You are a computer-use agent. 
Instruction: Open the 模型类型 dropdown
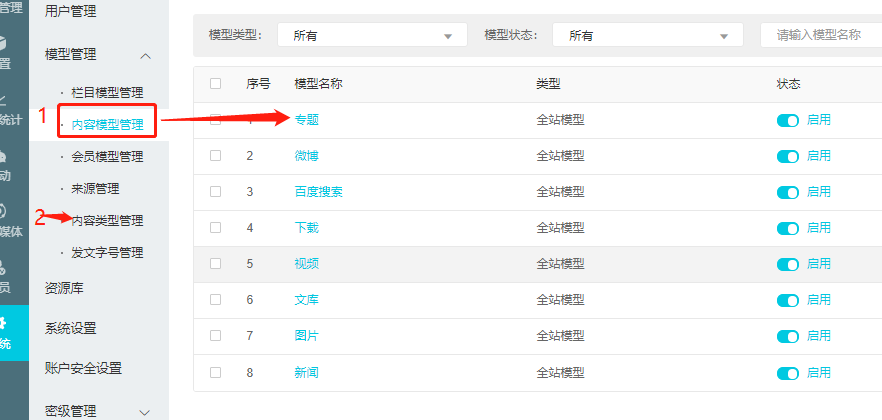pos(371,35)
